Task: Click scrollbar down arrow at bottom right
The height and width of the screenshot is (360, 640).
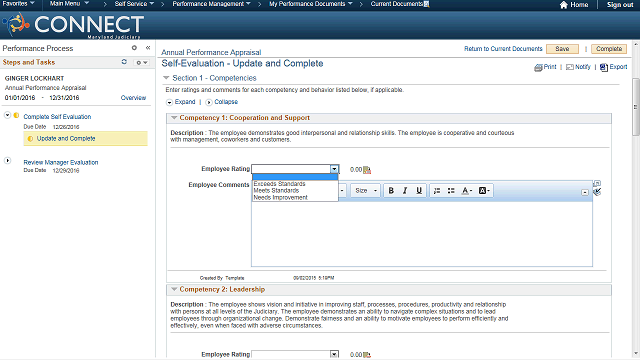Action: (636, 354)
